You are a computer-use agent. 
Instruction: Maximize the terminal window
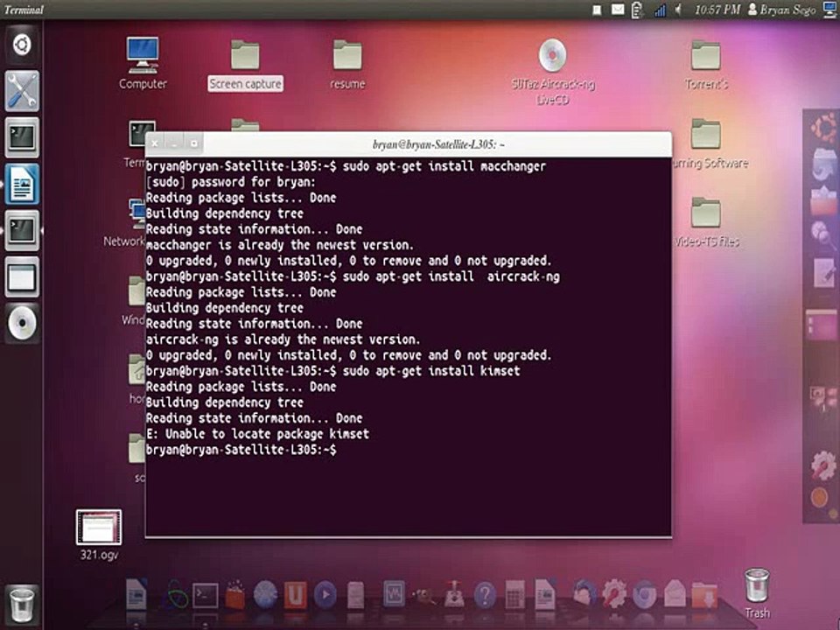click(194, 143)
